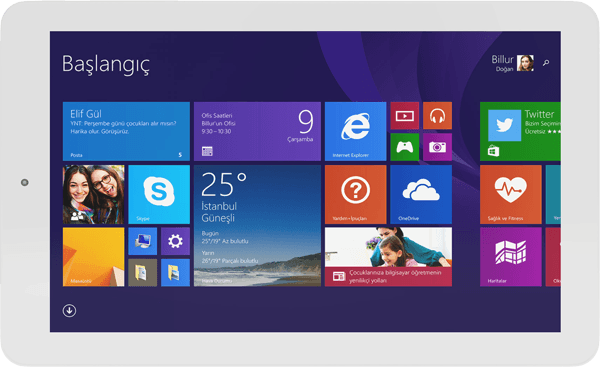The height and width of the screenshot is (367, 600).
Task: Open the red Video tile
Action: click(404, 116)
